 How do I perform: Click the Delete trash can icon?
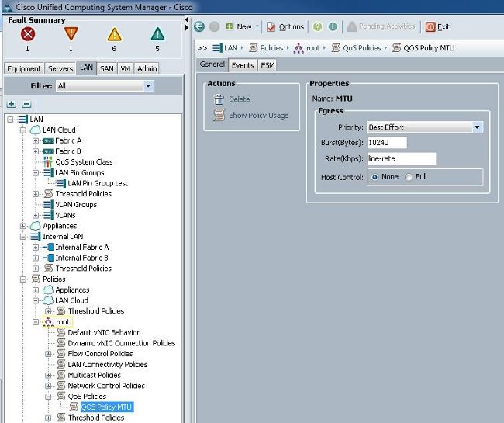point(219,99)
